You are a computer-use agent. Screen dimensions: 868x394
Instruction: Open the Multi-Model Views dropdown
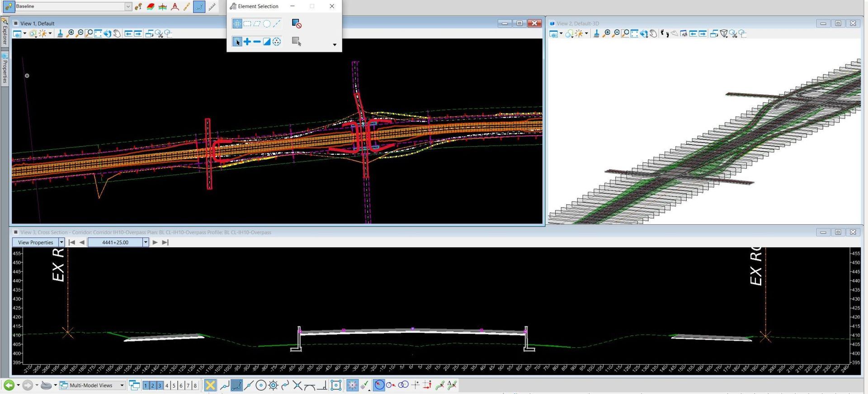(122, 385)
